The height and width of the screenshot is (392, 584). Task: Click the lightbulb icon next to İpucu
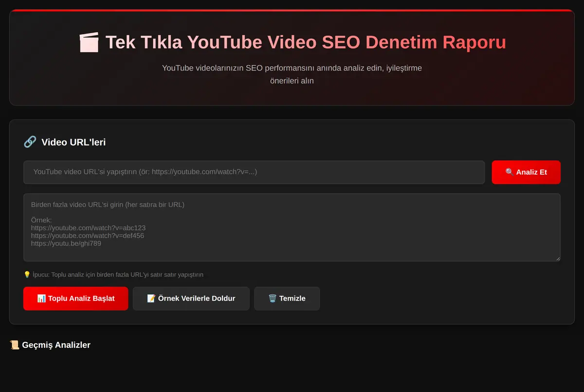(27, 274)
